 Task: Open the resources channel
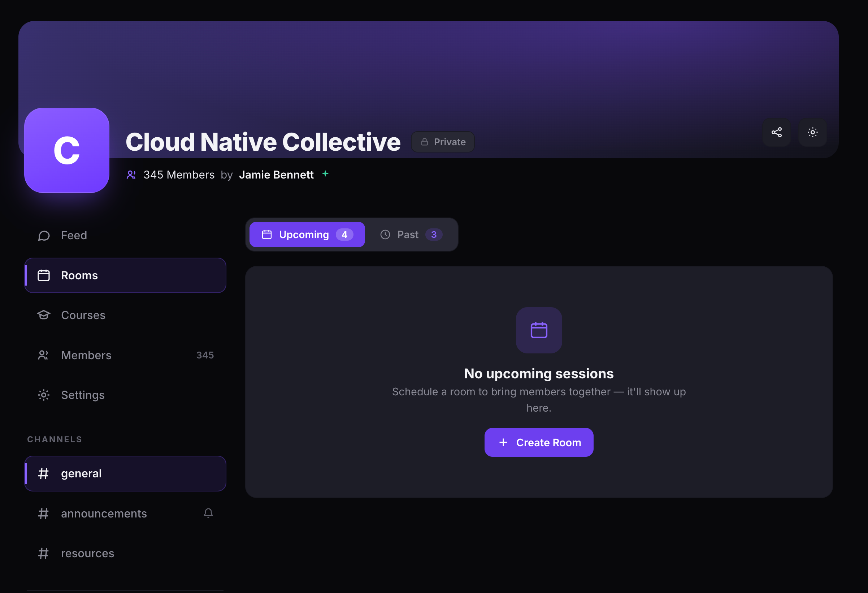point(125,553)
